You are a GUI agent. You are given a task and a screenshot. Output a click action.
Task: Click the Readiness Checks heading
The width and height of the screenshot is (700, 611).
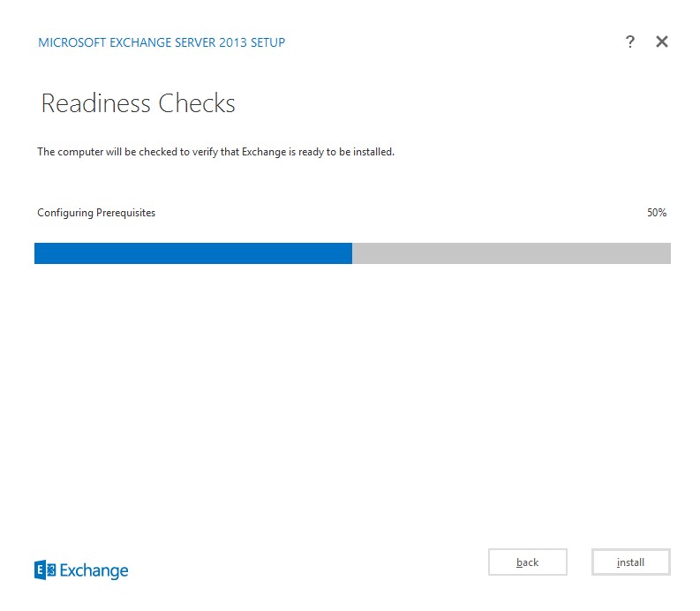point(138,103)
